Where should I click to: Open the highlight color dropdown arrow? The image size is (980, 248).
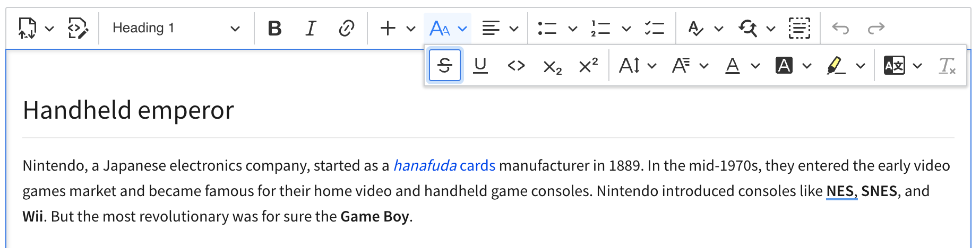(x=861, y=66)
